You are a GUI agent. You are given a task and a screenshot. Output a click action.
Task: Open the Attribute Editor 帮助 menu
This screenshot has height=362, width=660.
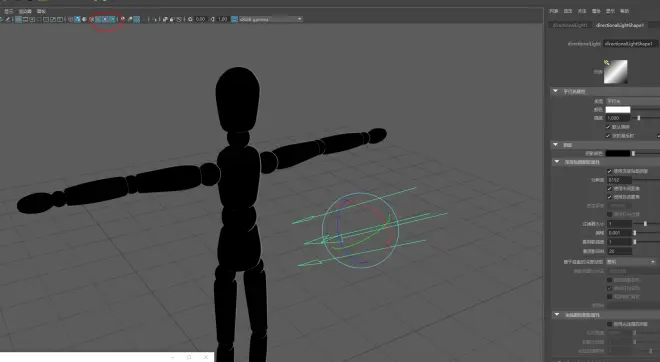[624, 11]
